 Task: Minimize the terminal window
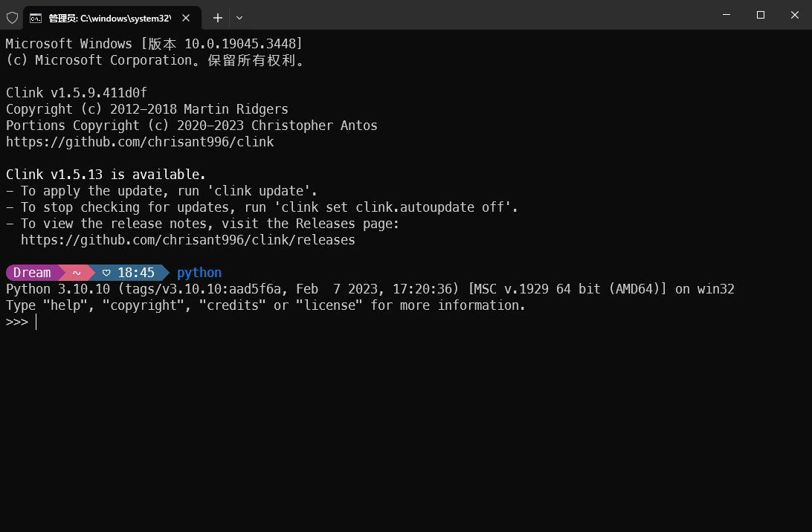[x=726, y=15]
